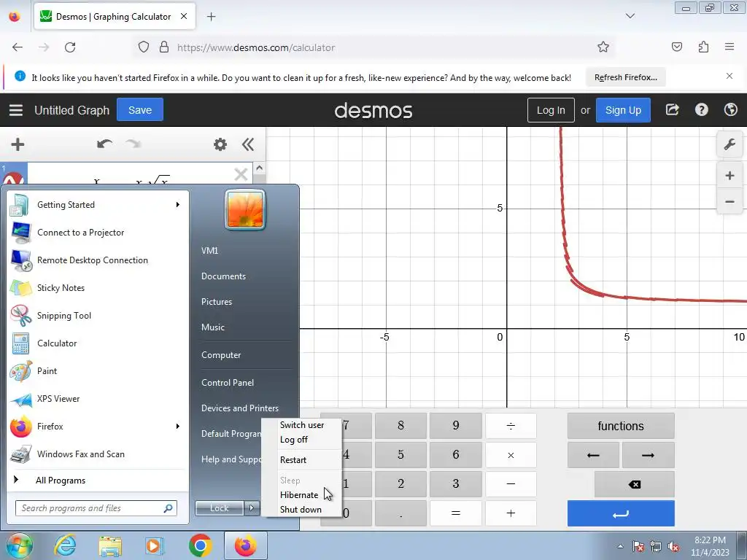Viewport: 747px width, 560px height.
Task: Go back in Firefox history
Action: pos(18,47)
